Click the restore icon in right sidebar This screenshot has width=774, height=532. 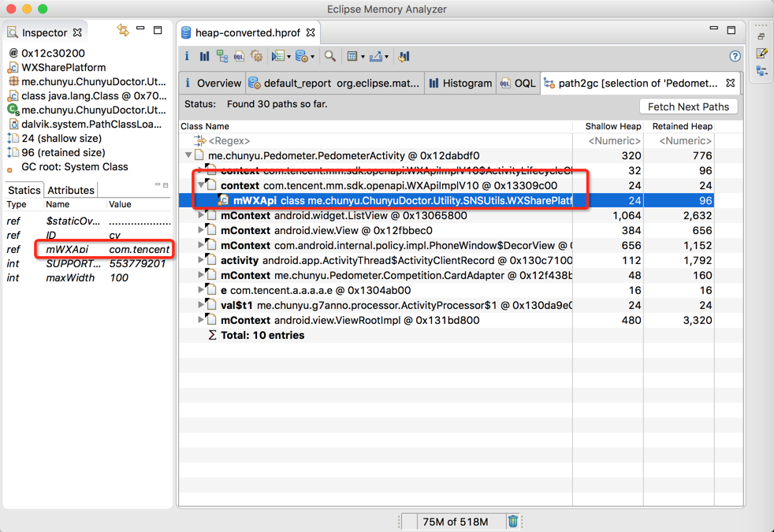(x=761, y=36)
